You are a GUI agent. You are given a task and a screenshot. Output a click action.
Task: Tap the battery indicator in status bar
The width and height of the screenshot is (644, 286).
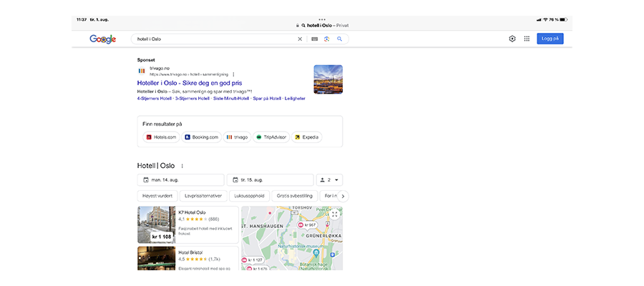pyautogui.click(x=563, y=19)
